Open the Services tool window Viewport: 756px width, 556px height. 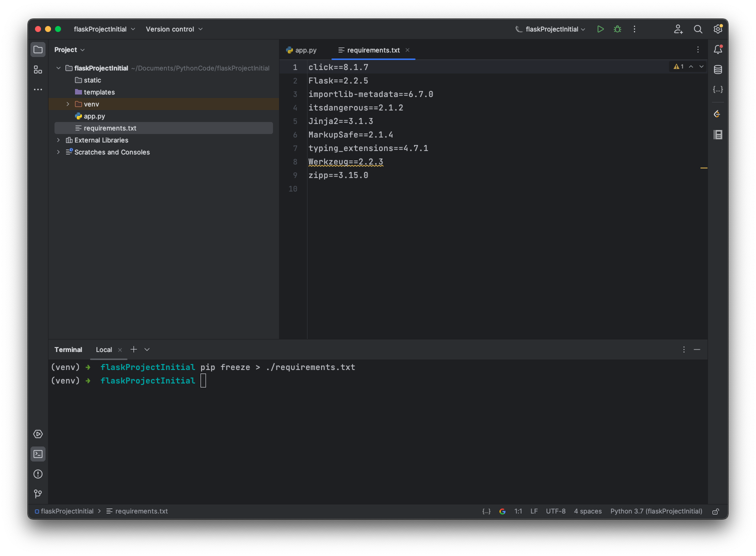(x=38, y=434)
